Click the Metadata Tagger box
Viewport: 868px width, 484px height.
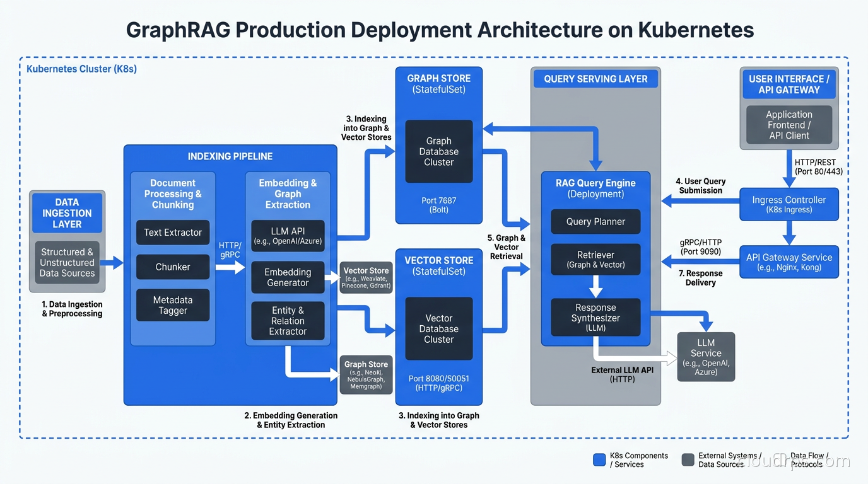tap(173, 306)
